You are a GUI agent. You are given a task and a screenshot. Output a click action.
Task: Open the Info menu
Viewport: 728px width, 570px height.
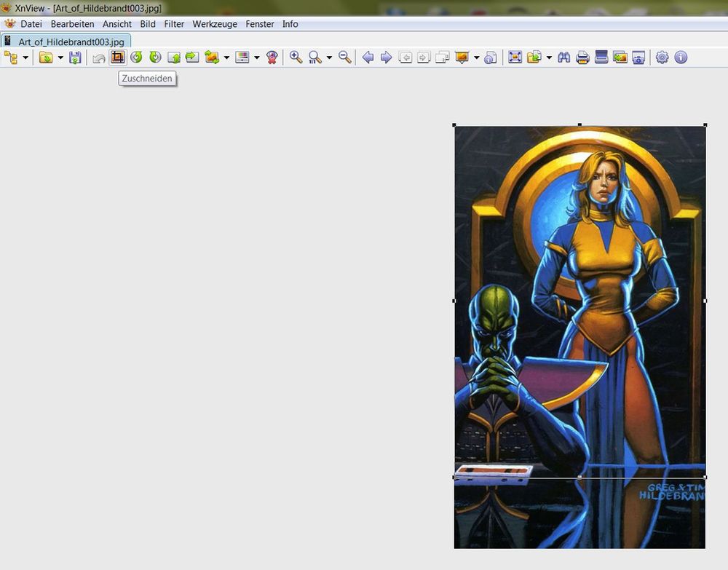[290, 24]
